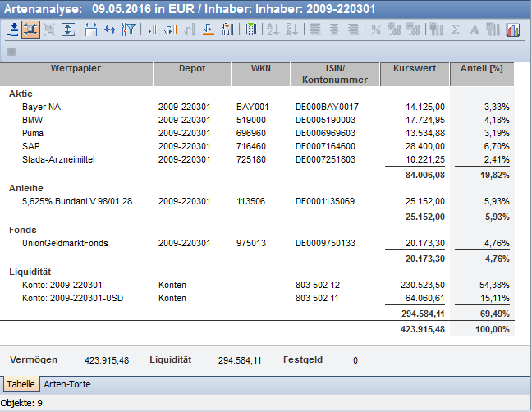Screen dimensions: 532x412
Task: Sort by the Kurswert column header
Action: [414, 69]
